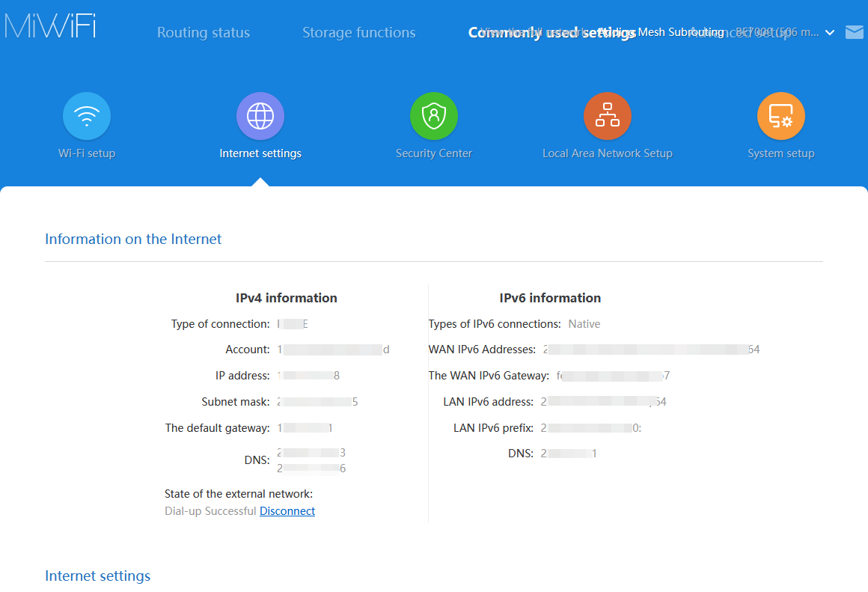Switch to the Routing status tab

coord(203,32)
